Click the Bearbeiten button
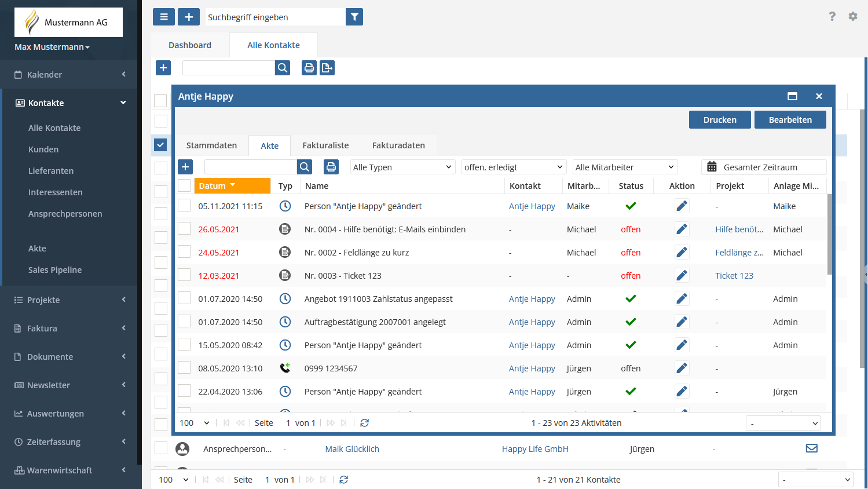 tap(790, 120)
